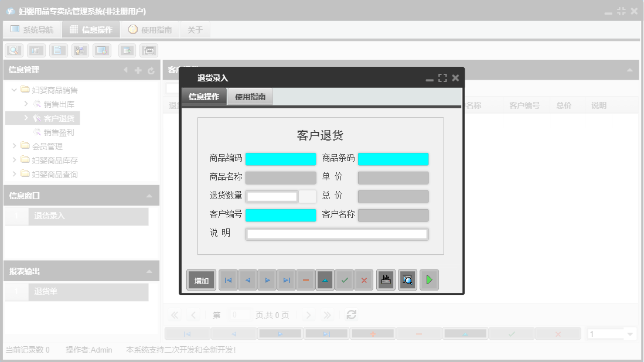Open the 系统导航 ribbon tab
The image size is (644, 362).
click(x=32, y=29)
